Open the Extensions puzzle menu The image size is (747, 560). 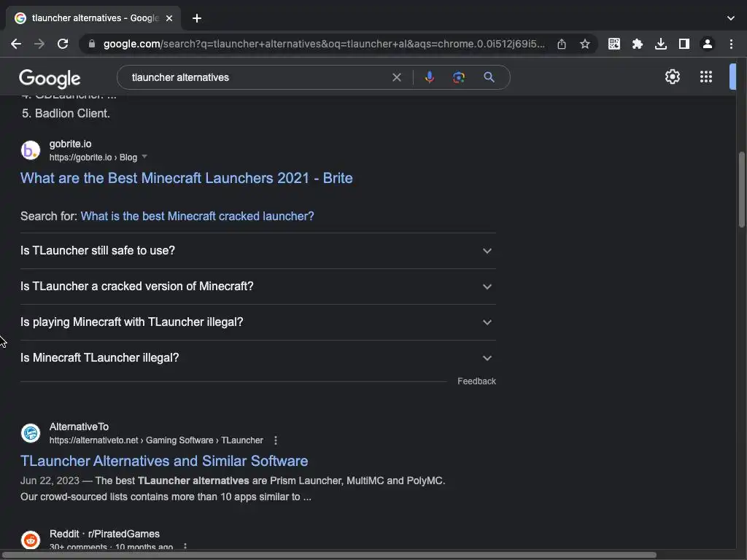(x=638, y=44)
